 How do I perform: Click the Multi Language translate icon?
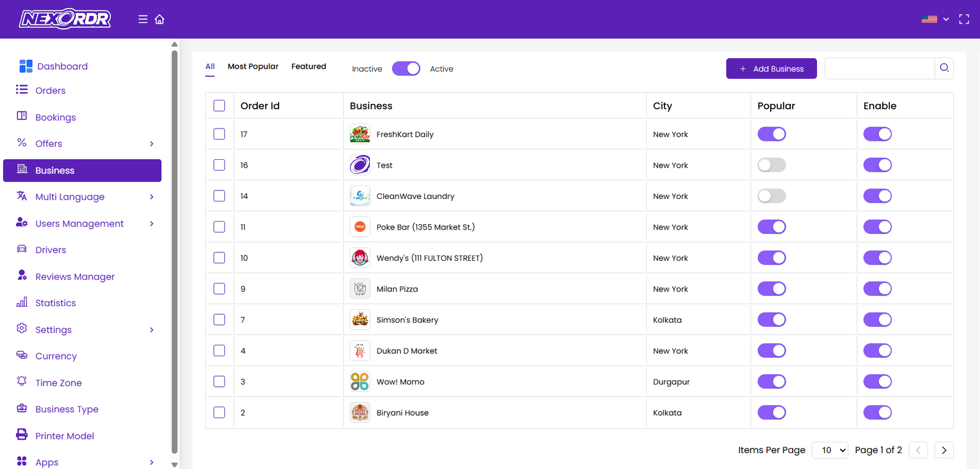[22, 195]
